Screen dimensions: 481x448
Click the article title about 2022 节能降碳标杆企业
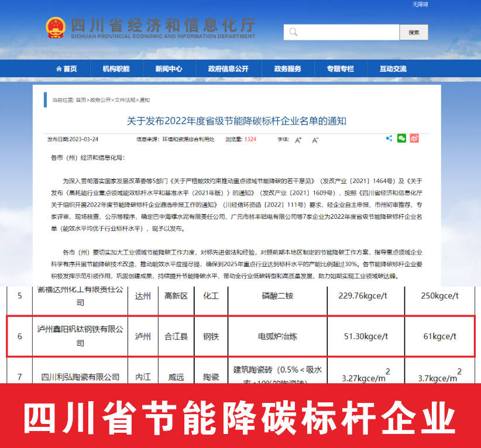(236, 121)
